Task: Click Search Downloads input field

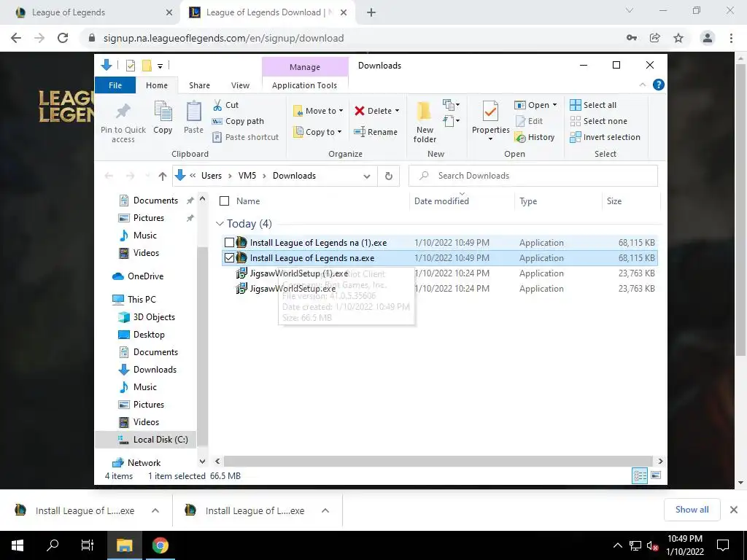Action: tap(533, 176)
